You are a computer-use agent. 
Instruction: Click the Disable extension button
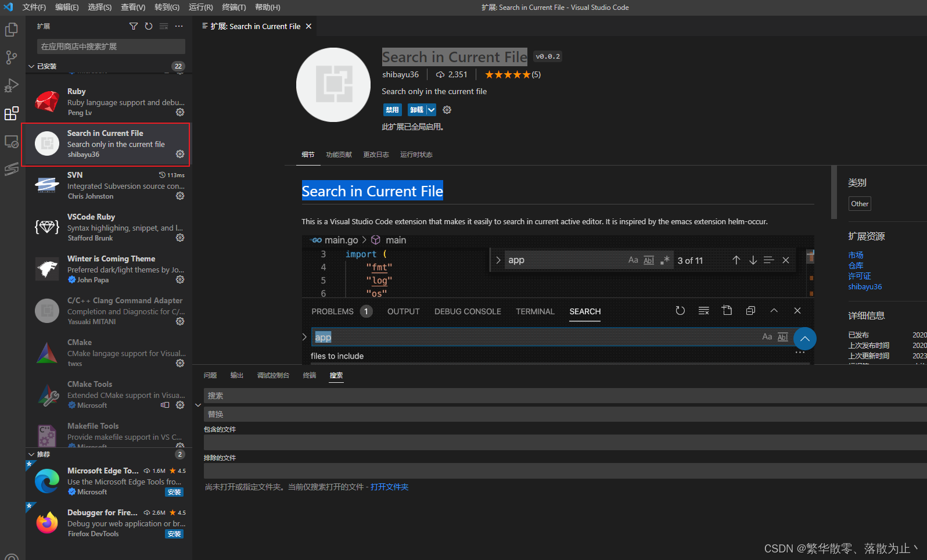coord(393,110)
